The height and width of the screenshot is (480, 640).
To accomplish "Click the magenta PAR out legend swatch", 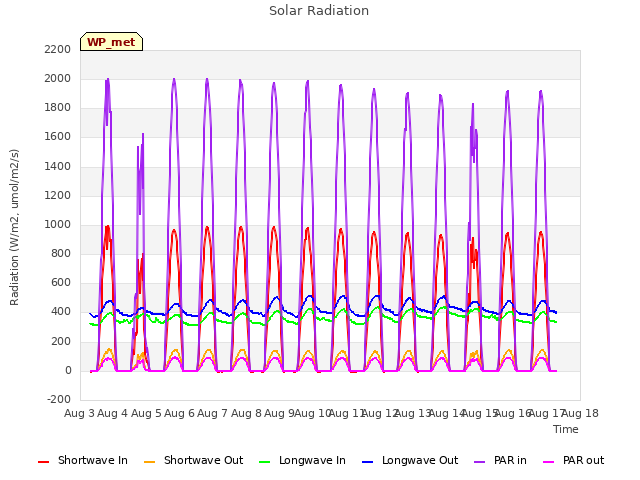I will pyautogui.click(x=549, y=462).
